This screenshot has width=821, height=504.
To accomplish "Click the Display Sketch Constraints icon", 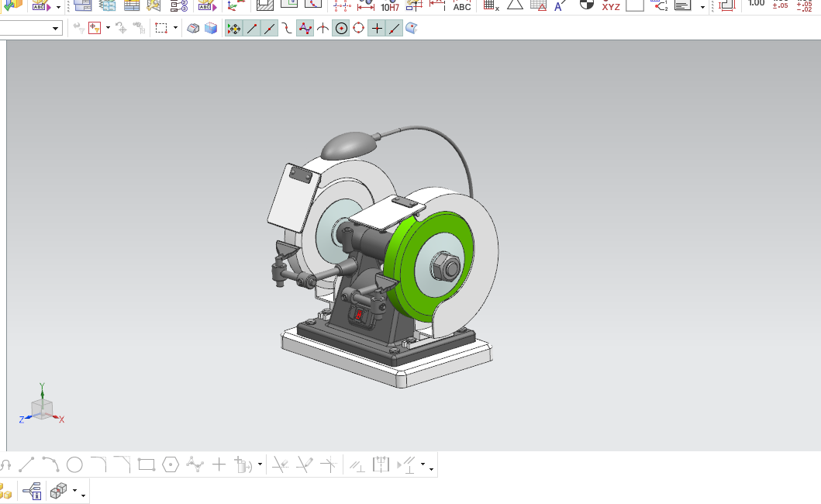I will tap(407, 464).
